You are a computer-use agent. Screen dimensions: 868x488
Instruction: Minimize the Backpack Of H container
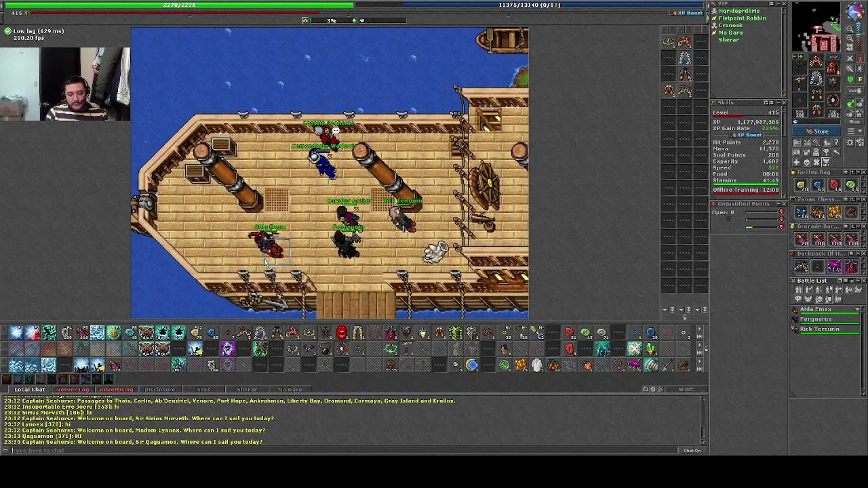(x=858, y=253)
